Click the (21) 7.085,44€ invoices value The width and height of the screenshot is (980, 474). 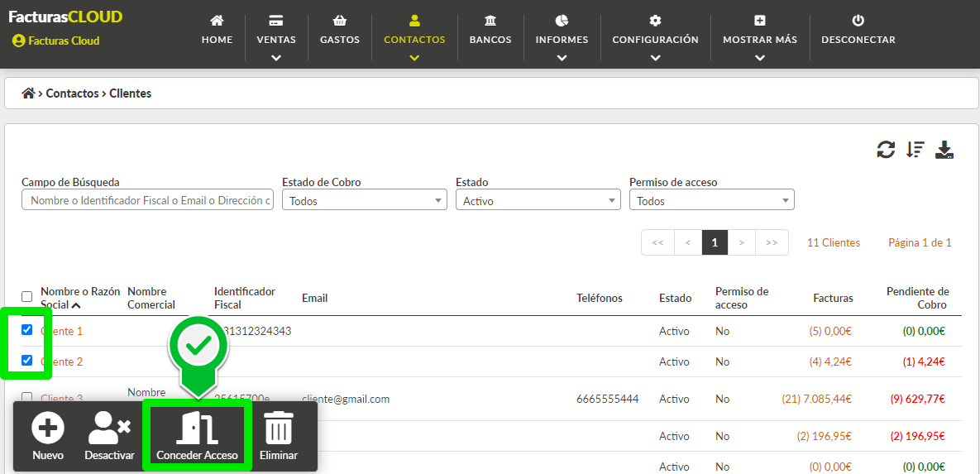(x=818, y=399)
